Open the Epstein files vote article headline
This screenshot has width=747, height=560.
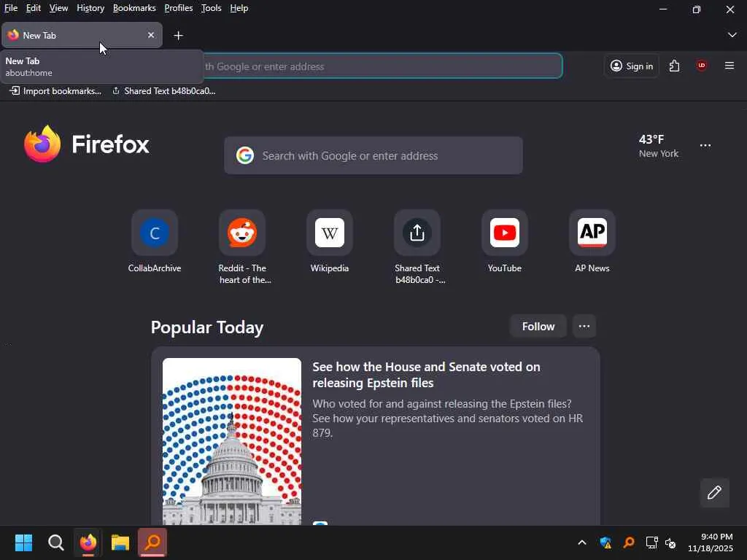pos(426,375)
